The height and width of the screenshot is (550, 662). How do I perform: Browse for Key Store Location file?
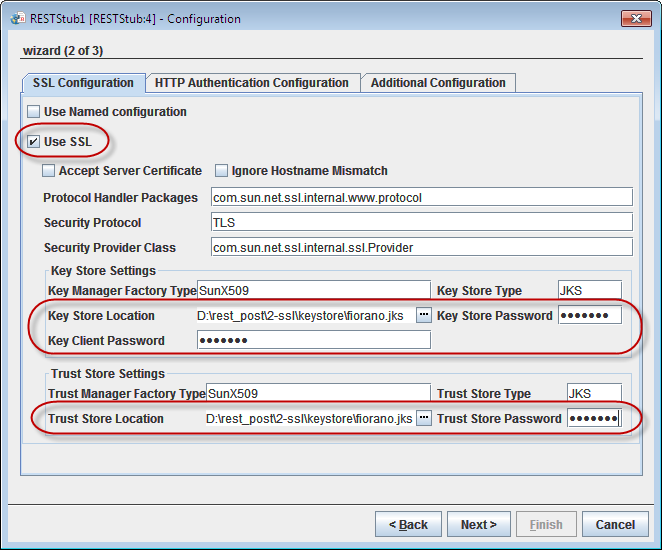pyautogui.click(x=424, y=315)
